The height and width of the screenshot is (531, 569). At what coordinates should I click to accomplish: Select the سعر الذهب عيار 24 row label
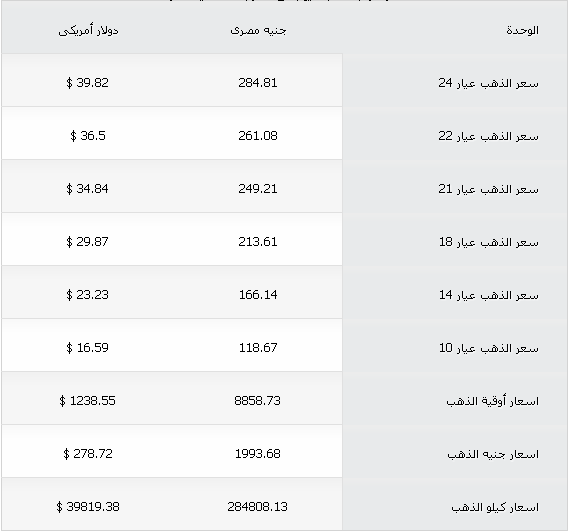pos(488,83)
